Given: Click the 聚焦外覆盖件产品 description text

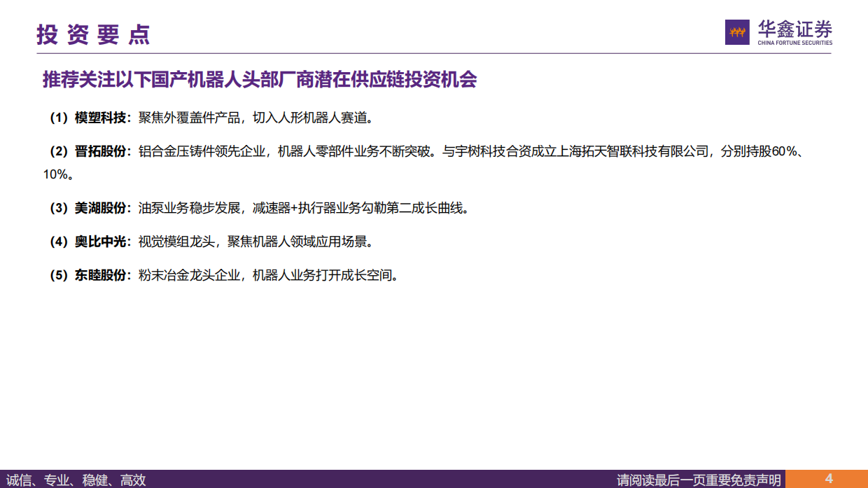Looking at the screenshot, I should point(189,118).
